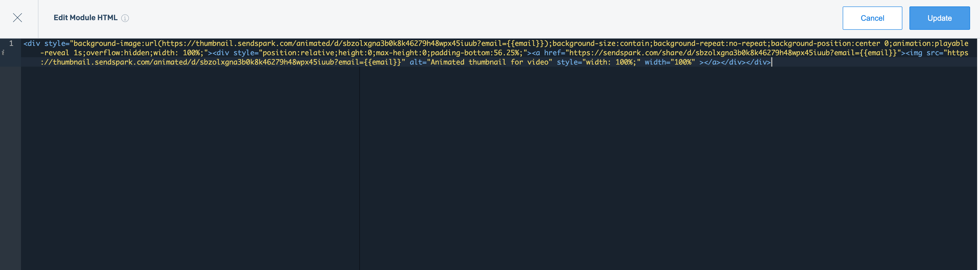980x270 pixels.
Task: Close the Edit Module HTML editor with the X
Action: click(x=17, y=18)
